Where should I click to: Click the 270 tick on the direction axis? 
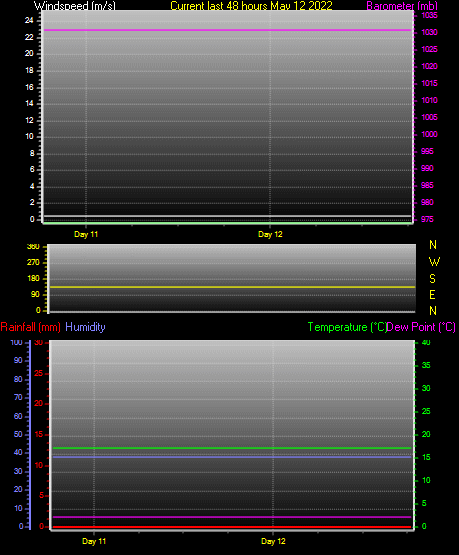(x=33, y=263)
